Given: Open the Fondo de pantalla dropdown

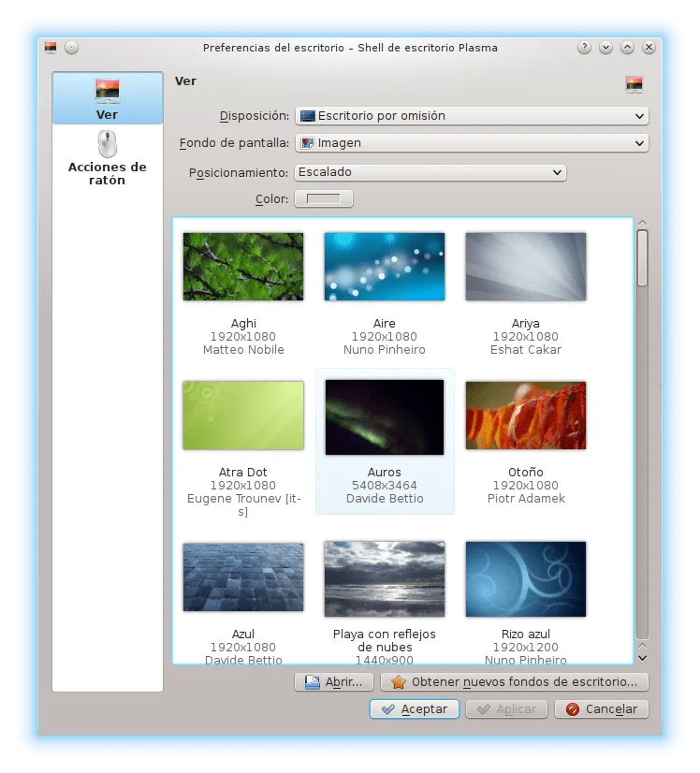Looking at the screenshot, I should tap(472, 143).
